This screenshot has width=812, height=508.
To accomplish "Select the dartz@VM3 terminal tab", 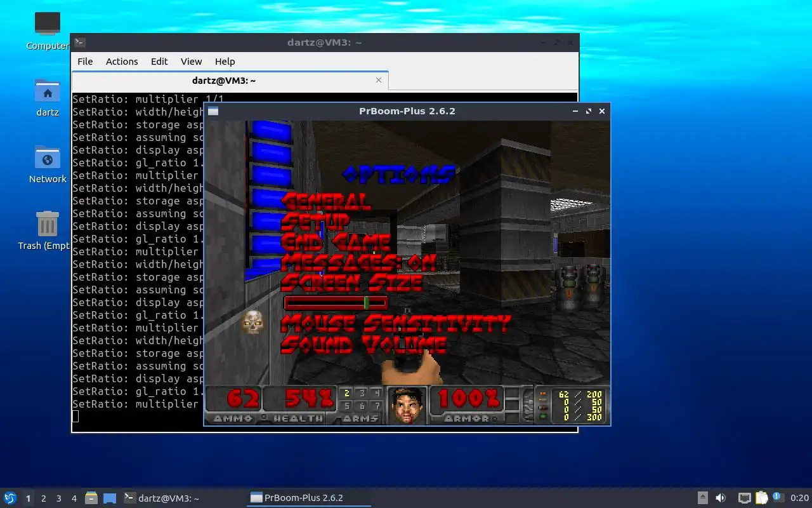I will pyautogui.click(x=230, y=81).
